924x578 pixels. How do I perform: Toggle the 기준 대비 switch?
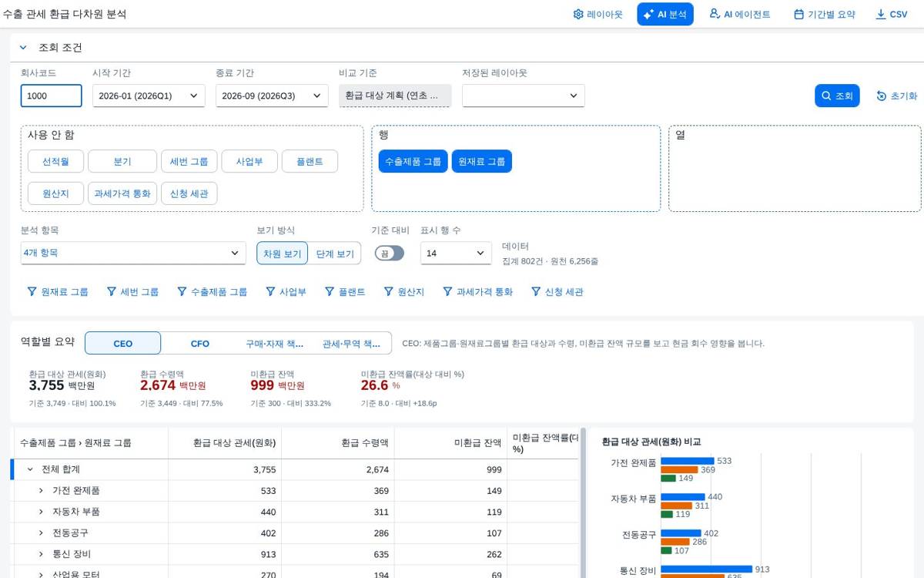(x=390, y=253)
